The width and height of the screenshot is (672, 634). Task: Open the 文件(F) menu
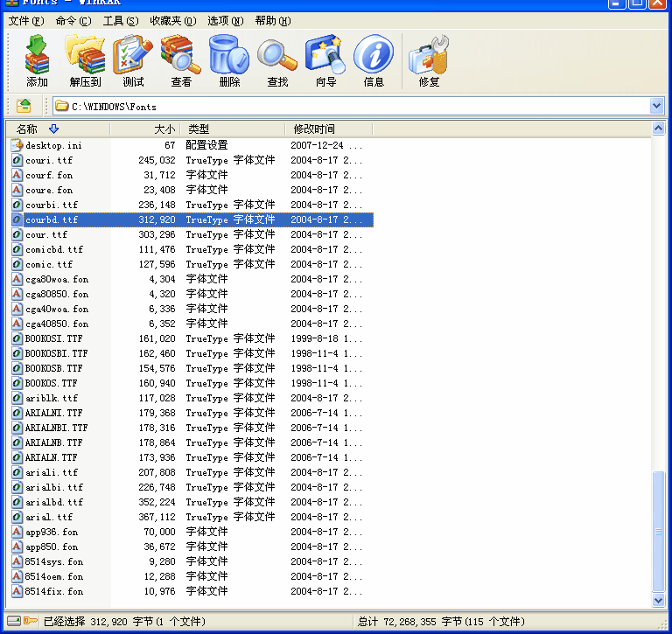pos(25,20)
